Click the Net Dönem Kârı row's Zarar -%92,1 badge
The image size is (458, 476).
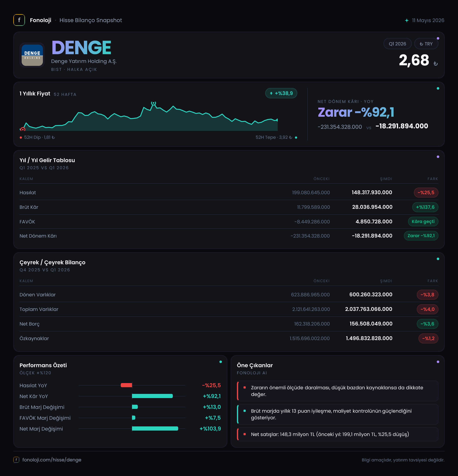click(x=421, y=235)
